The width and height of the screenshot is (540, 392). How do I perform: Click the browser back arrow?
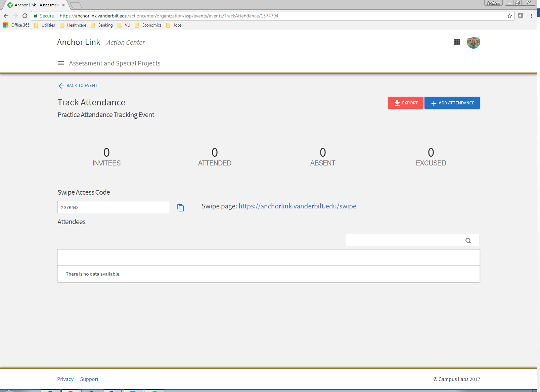[x=6, y=16]
